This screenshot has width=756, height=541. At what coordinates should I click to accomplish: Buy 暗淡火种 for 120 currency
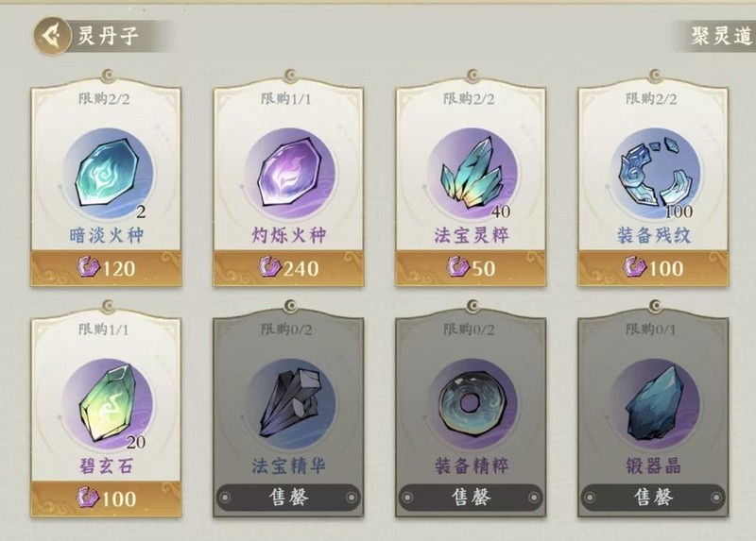coord(106,268)
